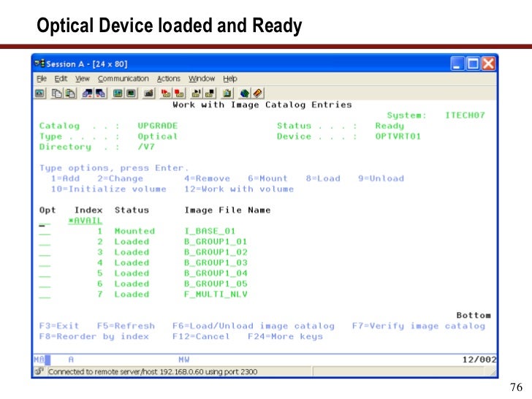The height and width of the screenshot is (399, 532).
Task: Click the 4=Remove option text
Action: (x=207, y=179)
